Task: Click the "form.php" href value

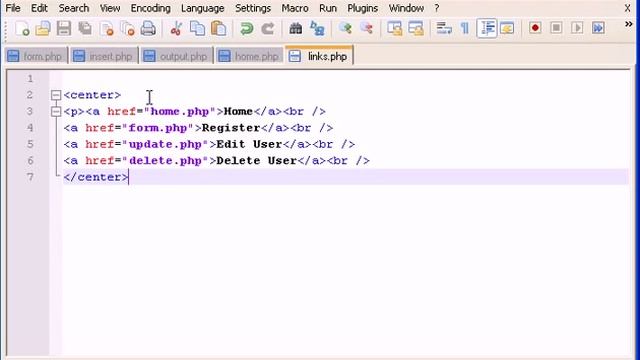Action: 158,128
